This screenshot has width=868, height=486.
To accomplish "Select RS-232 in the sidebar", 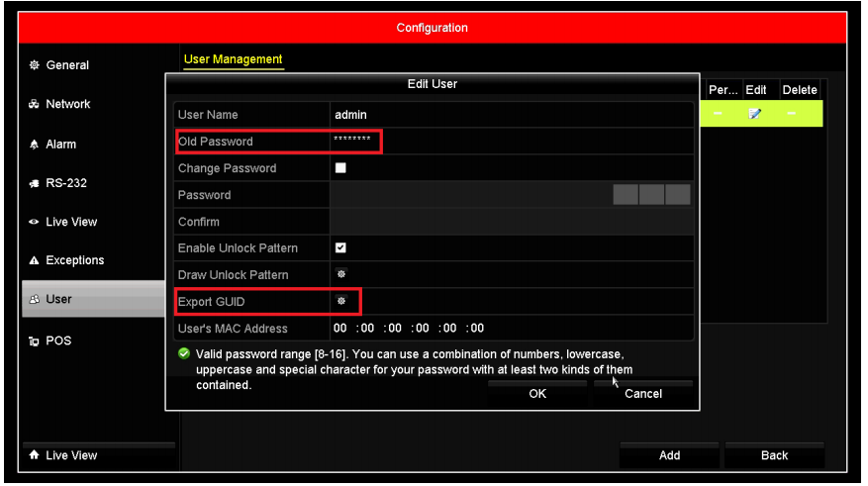I will tap(66, 183).
